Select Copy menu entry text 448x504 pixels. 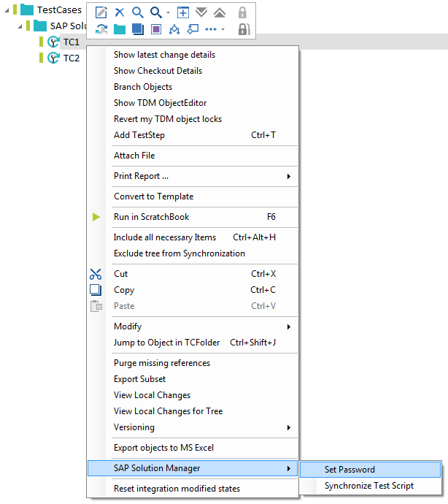pyautogui.click(x=124, y=290)
